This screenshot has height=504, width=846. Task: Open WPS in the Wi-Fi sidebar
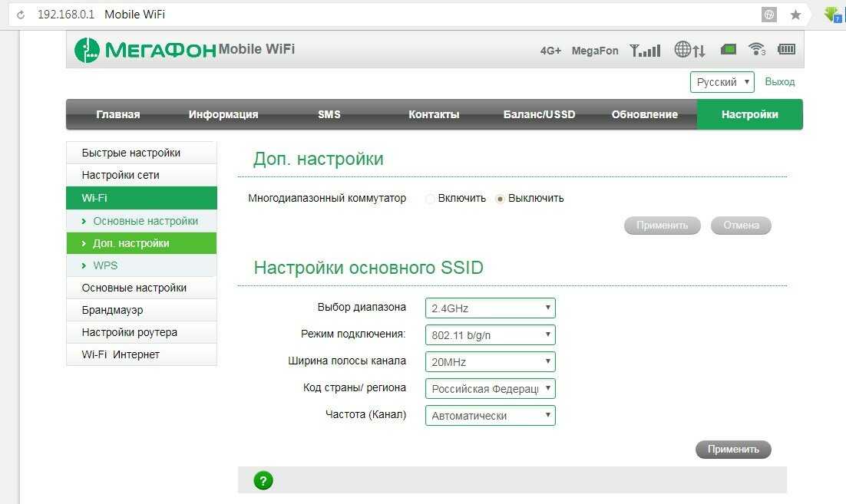coord(105,265)
